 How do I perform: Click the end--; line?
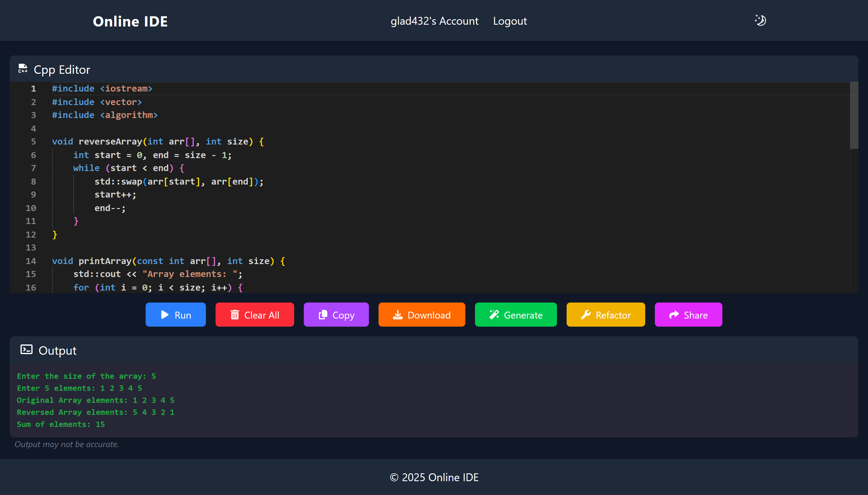(110, 208)
